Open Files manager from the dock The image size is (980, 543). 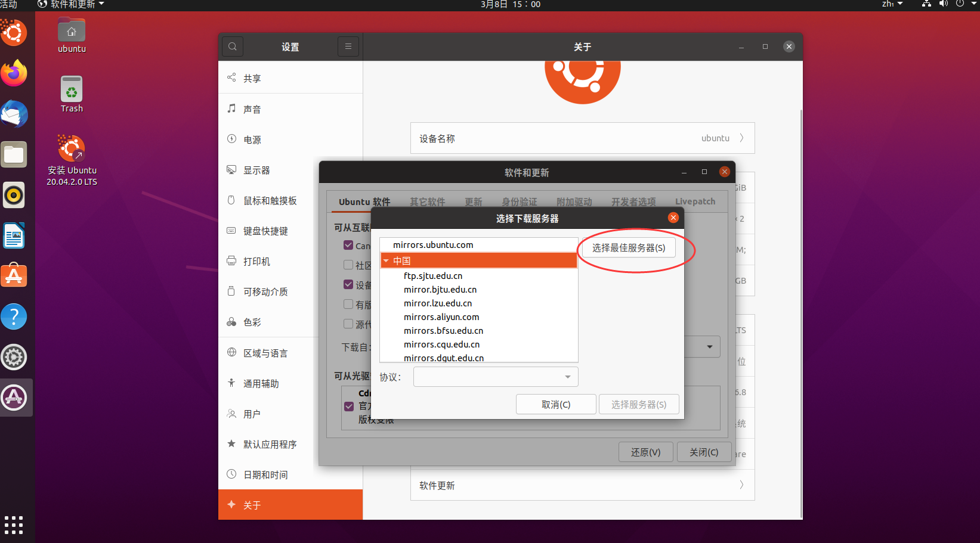coord(14,154)
